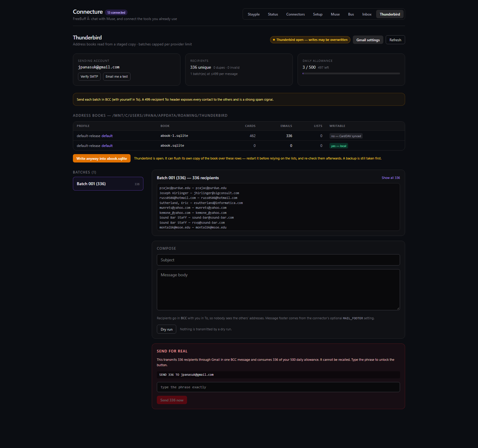478x448 pixels.
Task: Click the munrets@yahoo.com recipient line
Action: 193,208
